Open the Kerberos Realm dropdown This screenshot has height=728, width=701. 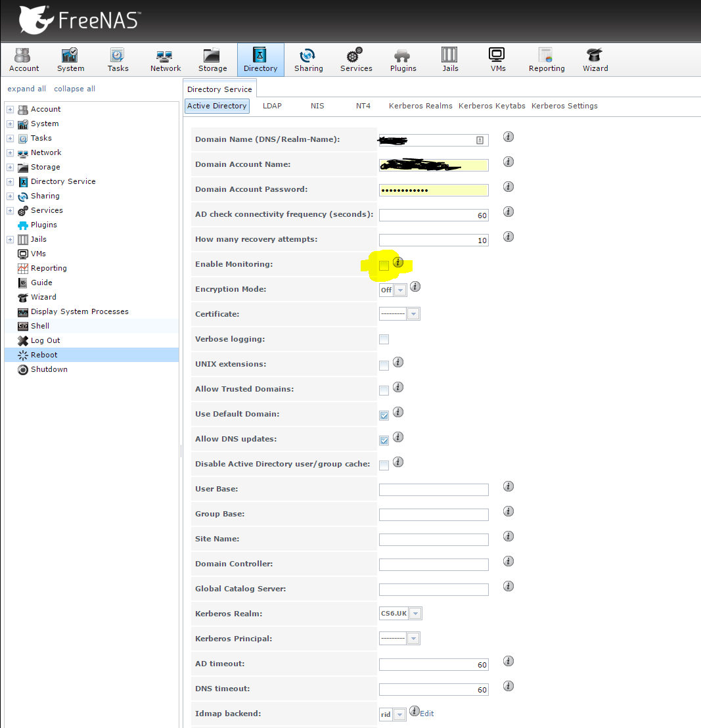tap(401, 613)
